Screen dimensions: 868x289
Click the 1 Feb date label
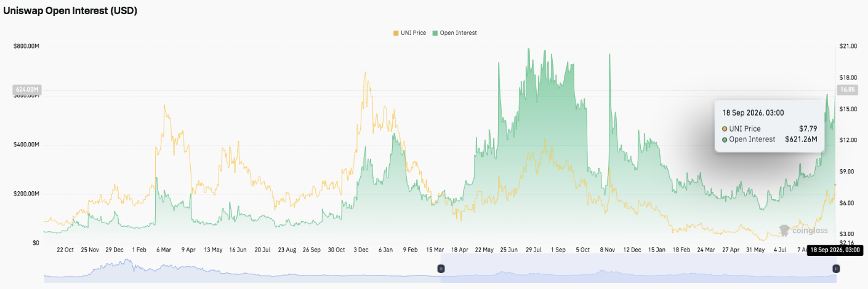tap(139, 250)
